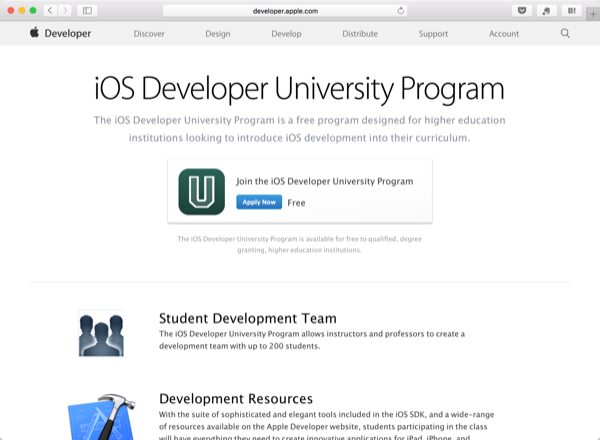Select Distribute in the navigation bar
Image resolution: width=600 pixels, height=440 pixels.
pos(360,33)
